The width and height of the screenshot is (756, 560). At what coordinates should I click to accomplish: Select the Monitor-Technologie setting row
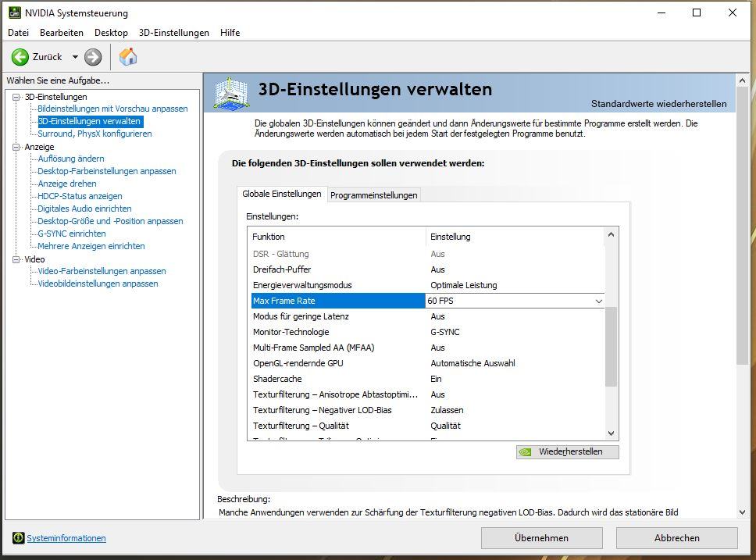coord(428,332)
